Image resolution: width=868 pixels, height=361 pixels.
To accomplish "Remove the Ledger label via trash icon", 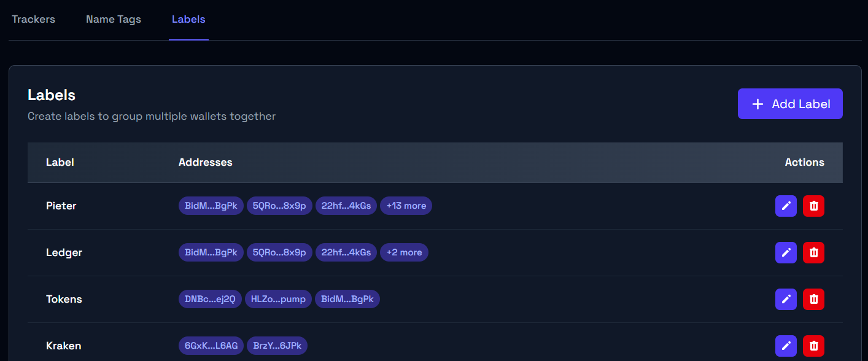I will [813, 252].
